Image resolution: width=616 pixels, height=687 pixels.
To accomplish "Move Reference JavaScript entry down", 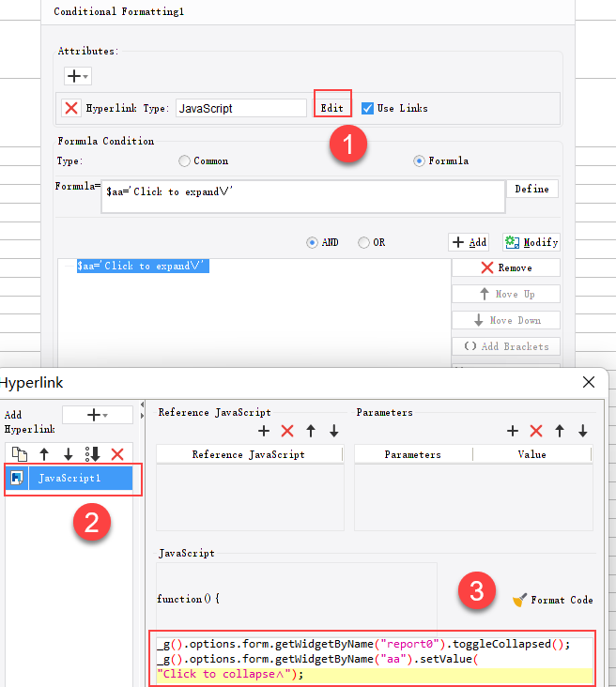I will [x=334, y=431].
